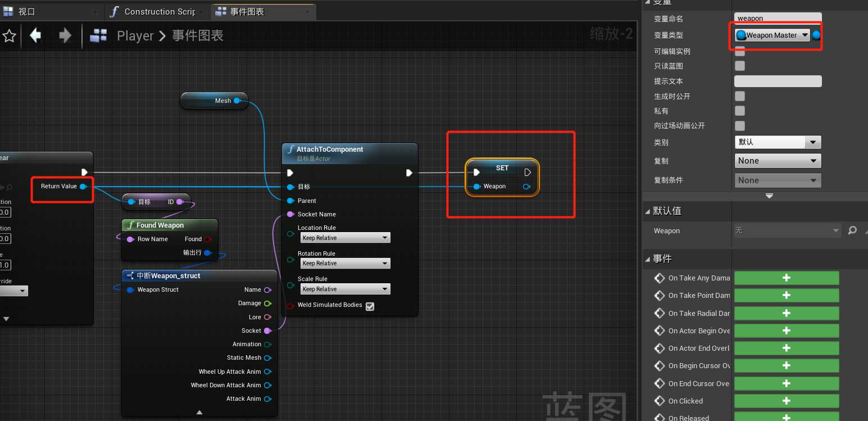Click SET node execution input pin
The width and height of the screenshot is (868, 421).
tap(476, 173)
